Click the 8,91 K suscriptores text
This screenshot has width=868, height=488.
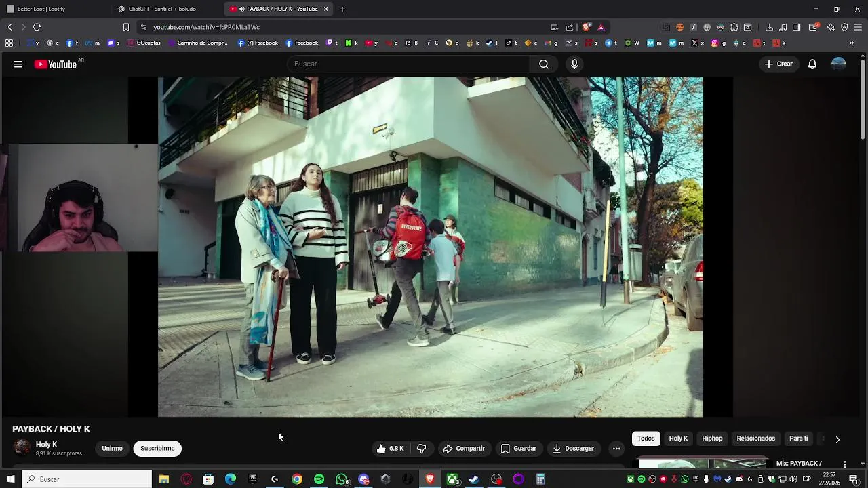click(59, 453)
